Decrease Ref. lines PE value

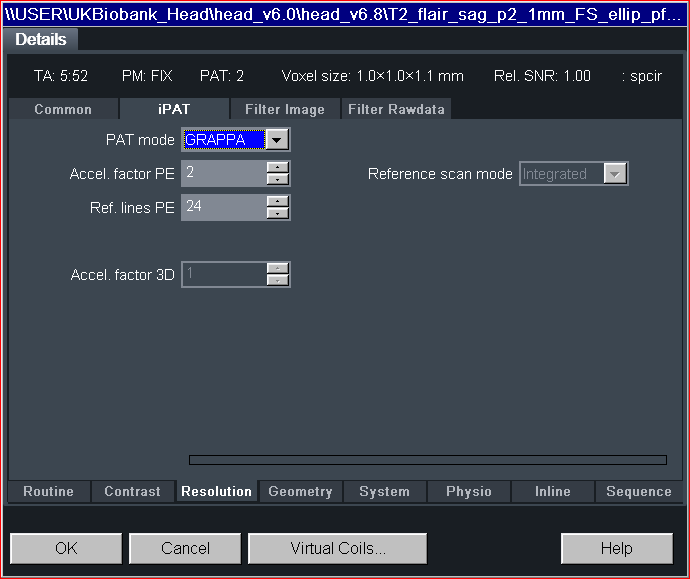click(x=278, y=214)
